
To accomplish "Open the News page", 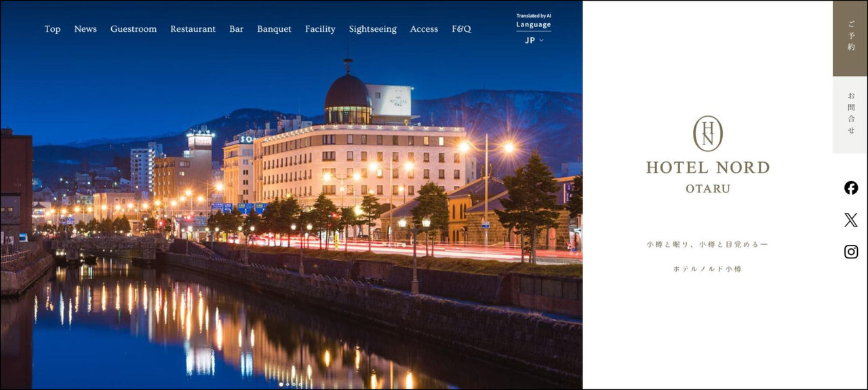I will point(85,29).
